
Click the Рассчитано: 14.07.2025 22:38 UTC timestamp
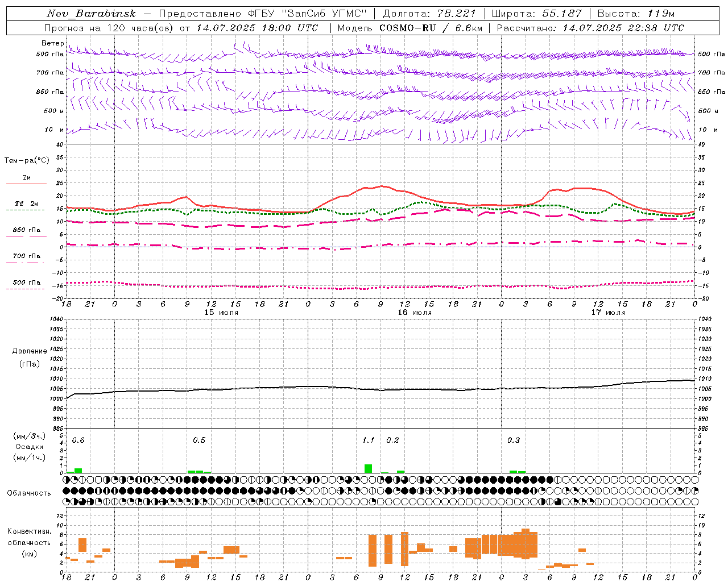point(590,28)
